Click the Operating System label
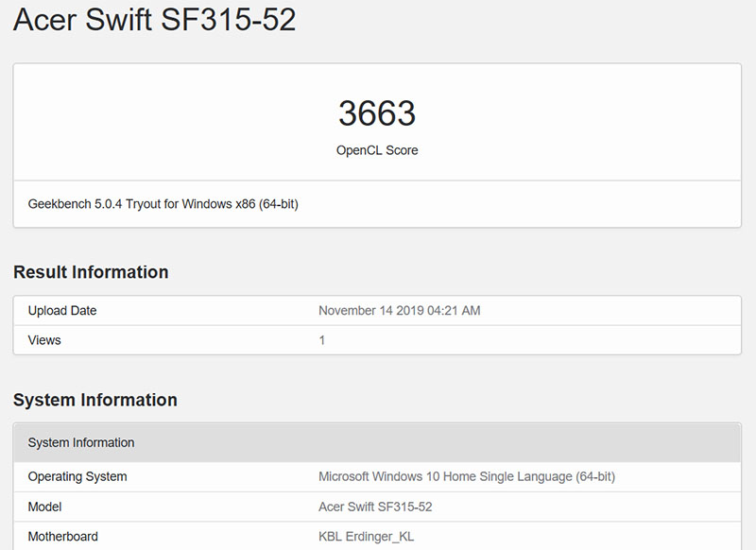This screenshot has width=756, height=550. pos(77,476)
